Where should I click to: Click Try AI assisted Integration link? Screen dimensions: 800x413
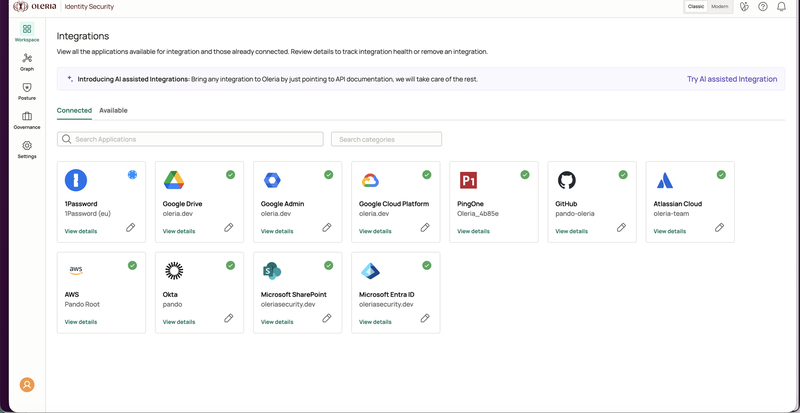click(x=732, y=79)
